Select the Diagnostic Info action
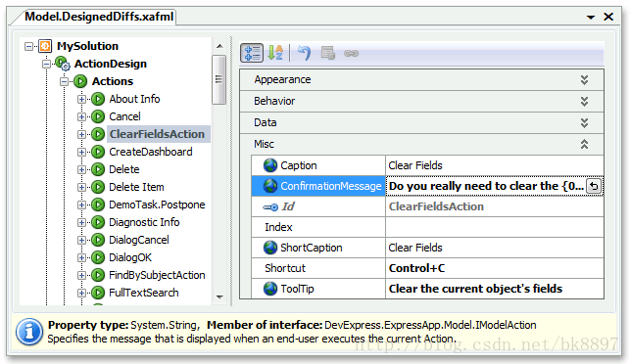The image size is (630, 364). click(x=144, y=222)
